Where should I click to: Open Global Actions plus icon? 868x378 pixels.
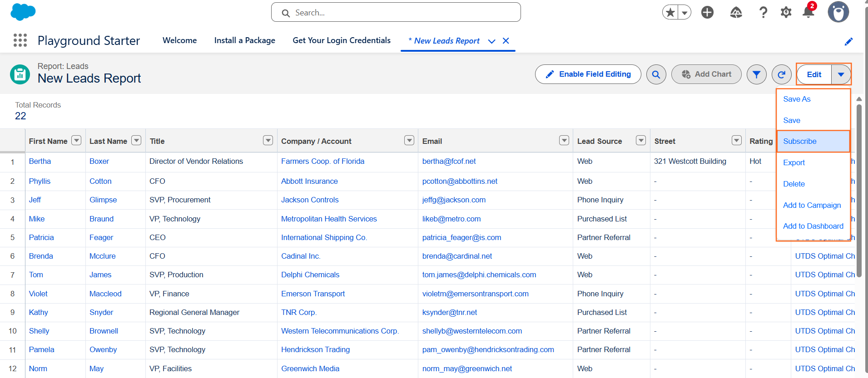tap(707, 12)
